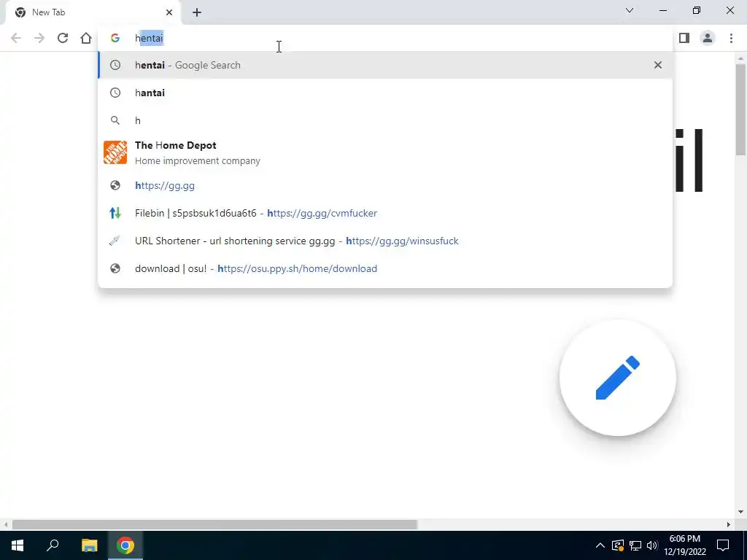The height and width of the screenshot is (560, 747).
Task: Open the https://gg.gg suggestion
Action: [385, 185]
